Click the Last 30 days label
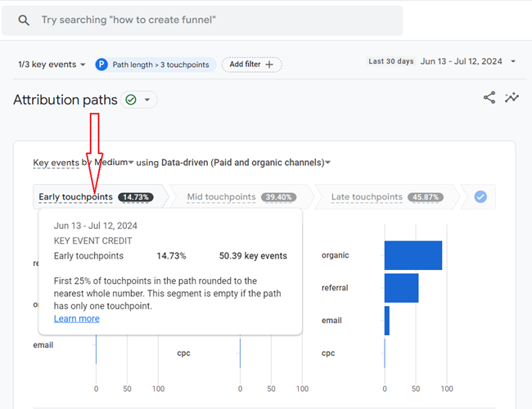 pyautogui.click(x=391, y=61)
